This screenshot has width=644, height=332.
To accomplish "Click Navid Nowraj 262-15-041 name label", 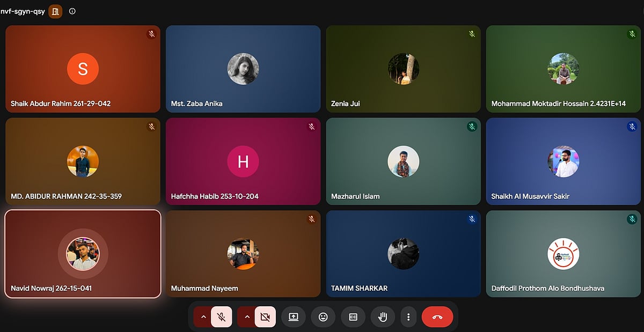I will click(x=52, y=288).
